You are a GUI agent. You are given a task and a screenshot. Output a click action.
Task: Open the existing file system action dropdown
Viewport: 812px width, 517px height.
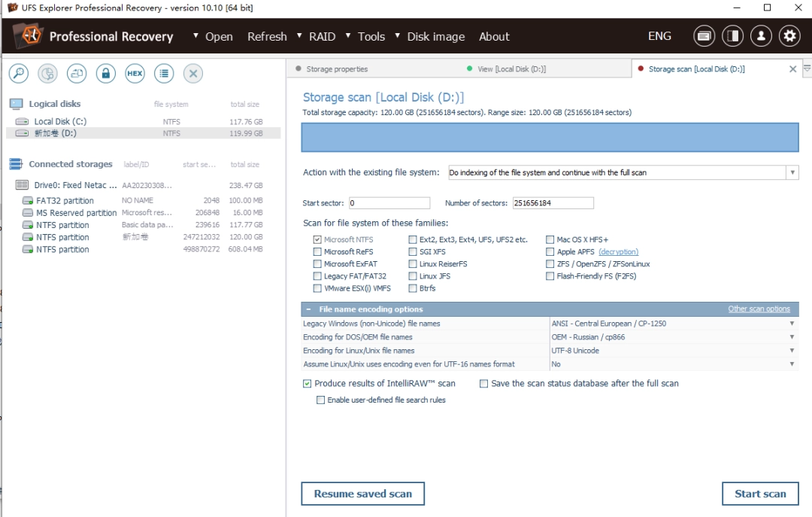792,172
